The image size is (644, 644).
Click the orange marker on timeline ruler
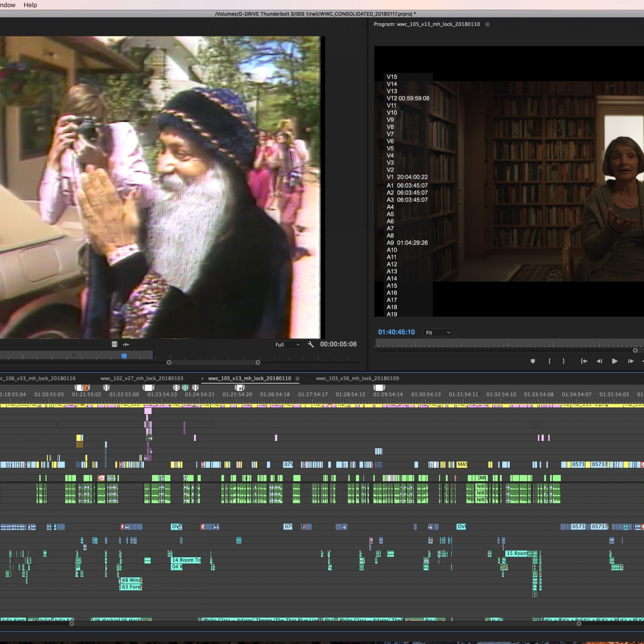[86, 388]
